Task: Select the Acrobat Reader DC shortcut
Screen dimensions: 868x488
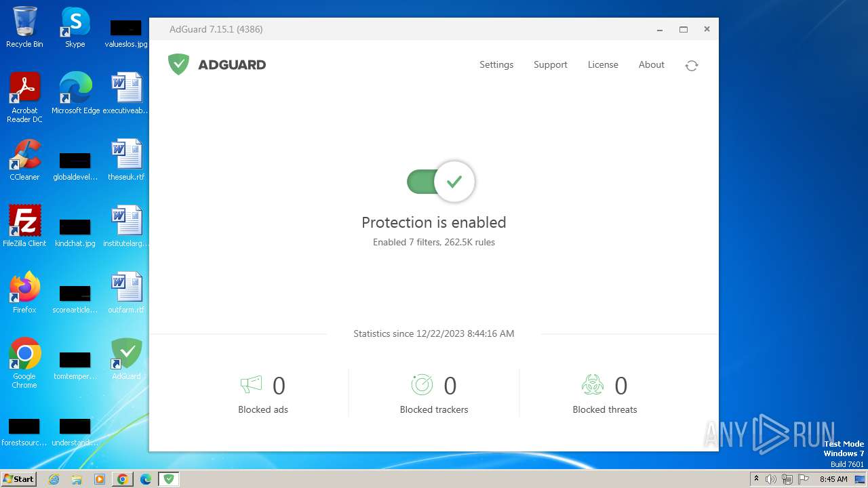Action: pos(24,98)
